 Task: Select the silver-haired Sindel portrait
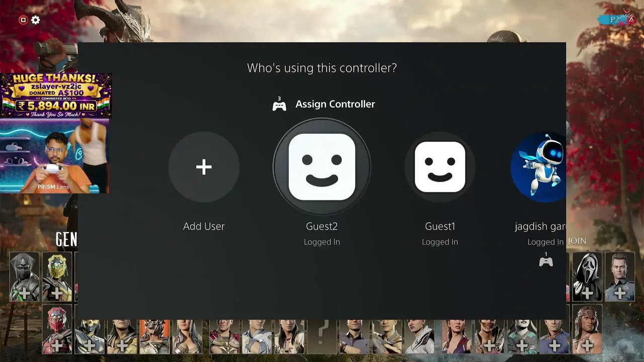pos(187,336)
